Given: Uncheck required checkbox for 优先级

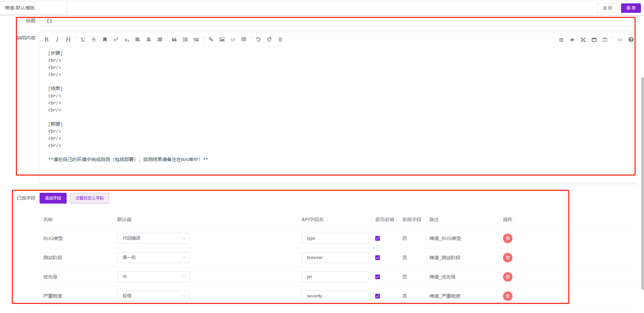Looking at the screenshot, I should tap(378, 277).
